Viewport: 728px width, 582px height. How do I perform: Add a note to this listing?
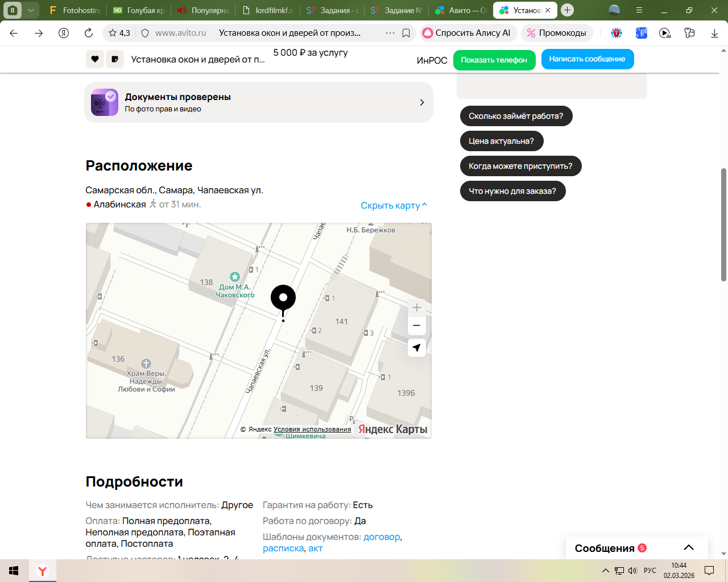pos(115,59)
